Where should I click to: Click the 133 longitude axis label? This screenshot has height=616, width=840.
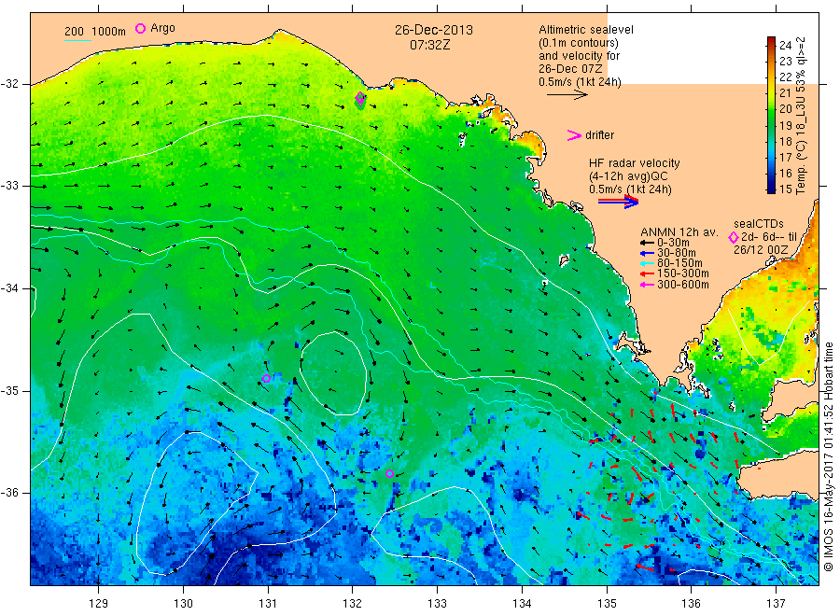[x=437, y=603]
